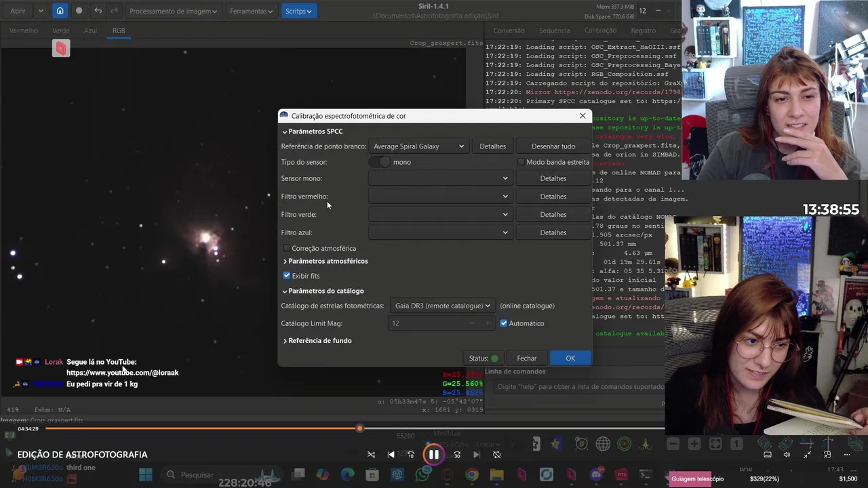
Task: Open the Windows Start menu
Action: (146, 474)
